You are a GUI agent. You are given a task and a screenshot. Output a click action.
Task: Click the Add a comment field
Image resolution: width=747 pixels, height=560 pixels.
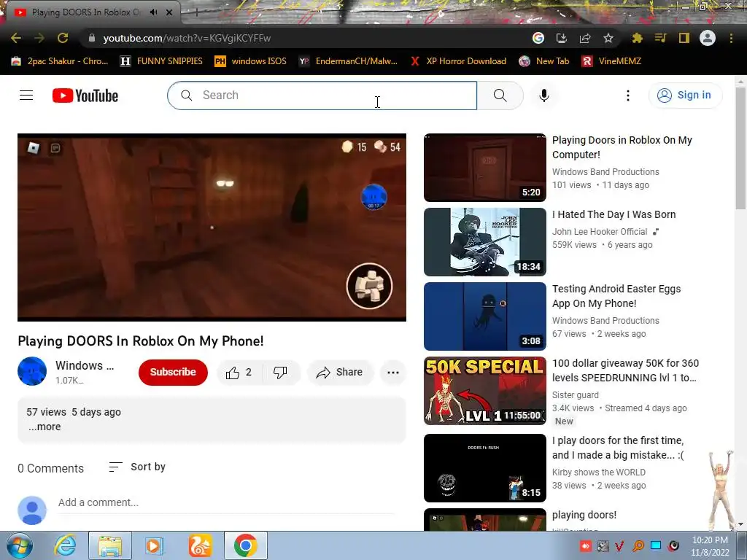pos(226,502)
